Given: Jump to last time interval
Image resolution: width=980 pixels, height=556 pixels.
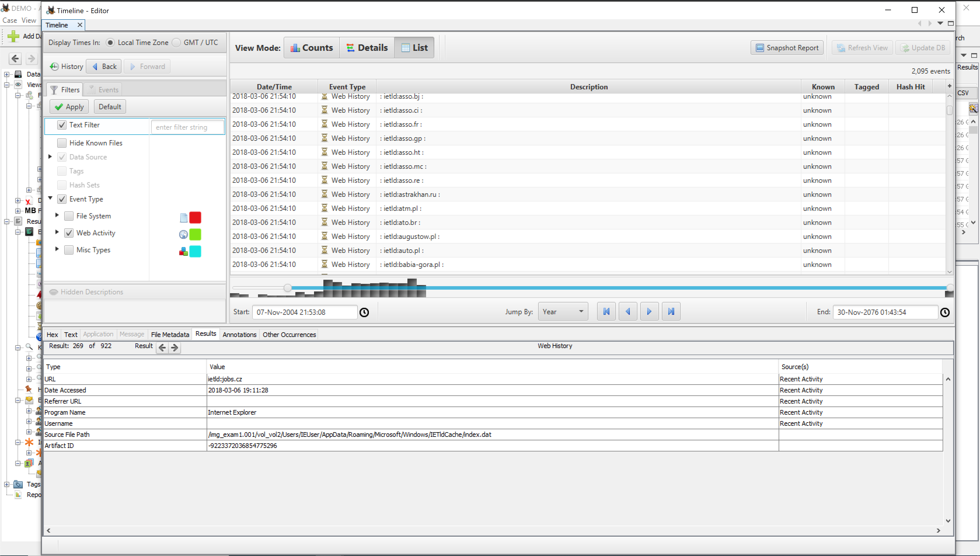Looking at the screenshot, I should pyautogui.click(x=671, y=312).
